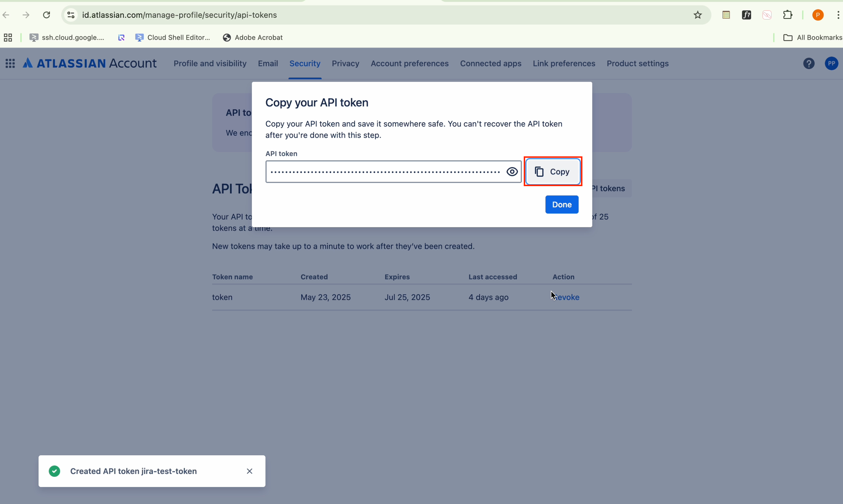The image size is (843, 504).
Task: Open the fx formula extension icon
Action: click(x=747, y=15)
